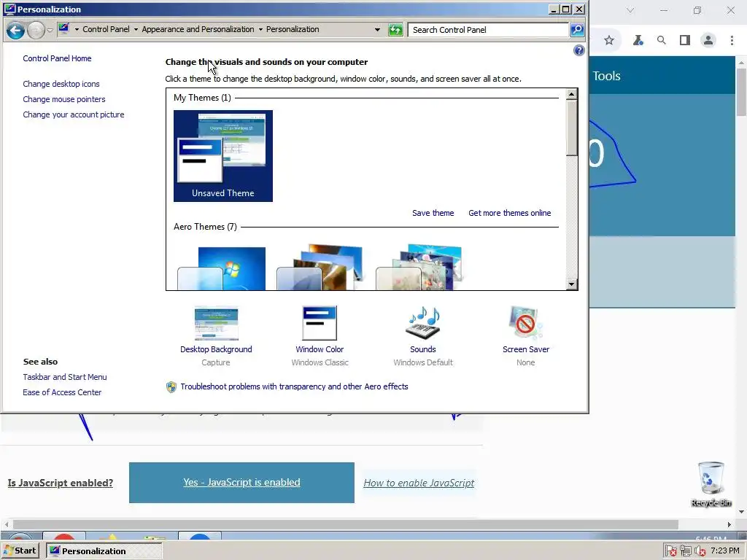Open the Screen Saver icon
This screenshot has width=747, height=560.
click(525, 323)
